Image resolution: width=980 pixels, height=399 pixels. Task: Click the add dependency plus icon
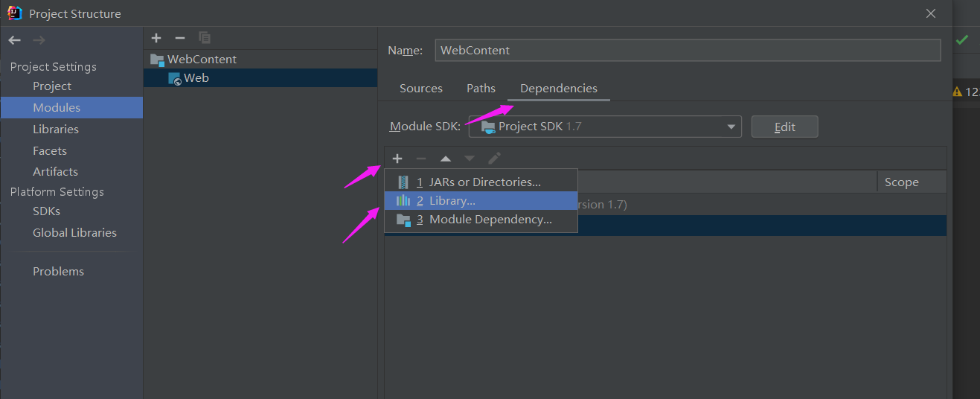[397, 159]
